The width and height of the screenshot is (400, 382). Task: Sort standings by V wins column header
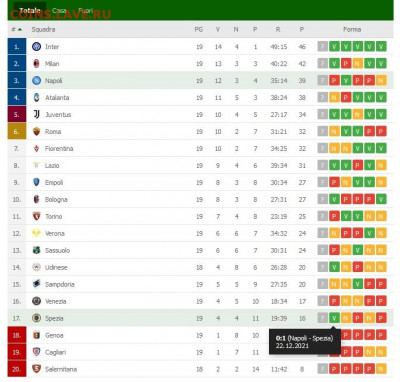pos(218,29)
